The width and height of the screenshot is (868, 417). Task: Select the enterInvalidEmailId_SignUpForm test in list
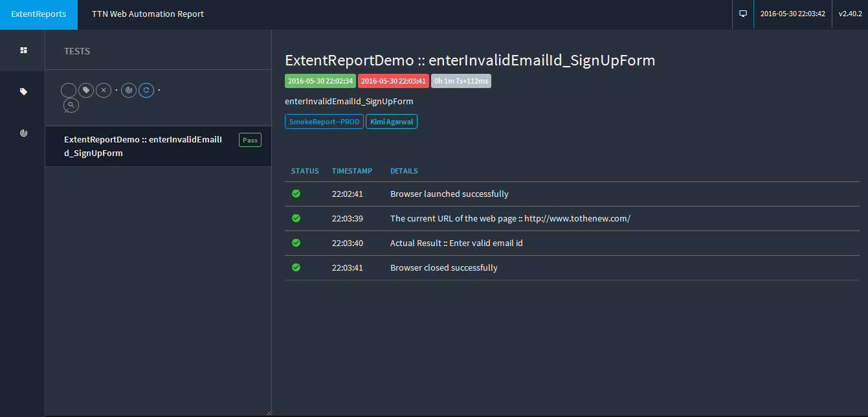(x=142, y=146)
